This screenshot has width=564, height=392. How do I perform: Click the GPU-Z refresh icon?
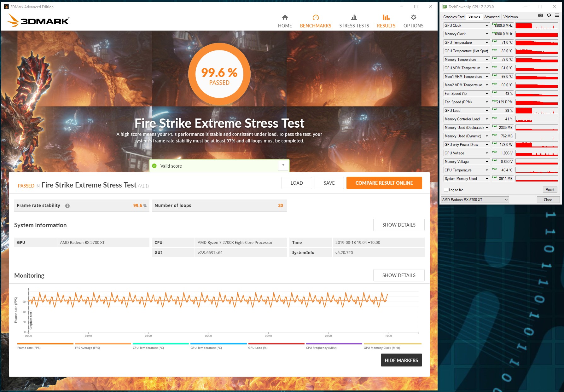(549, 15)
